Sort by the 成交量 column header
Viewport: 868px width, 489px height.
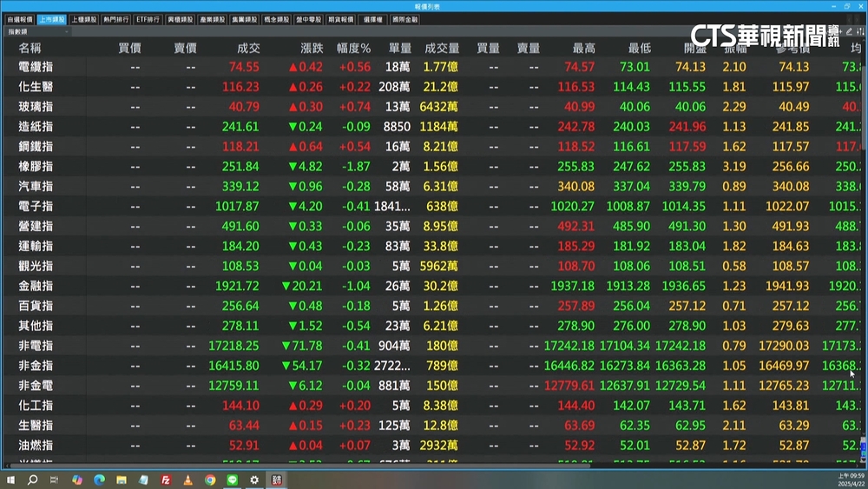pos(442,48)
